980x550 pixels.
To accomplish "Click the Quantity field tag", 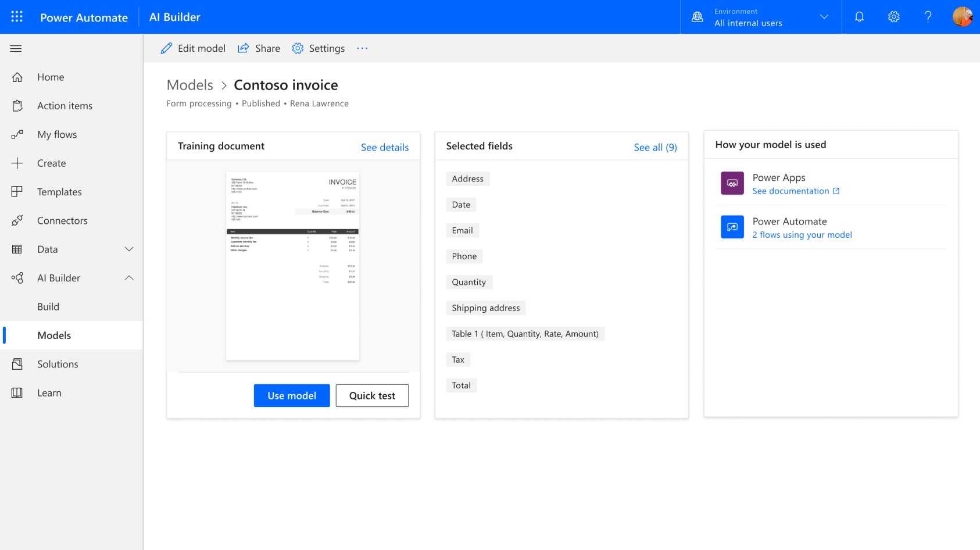I will (x=469, y=282).
